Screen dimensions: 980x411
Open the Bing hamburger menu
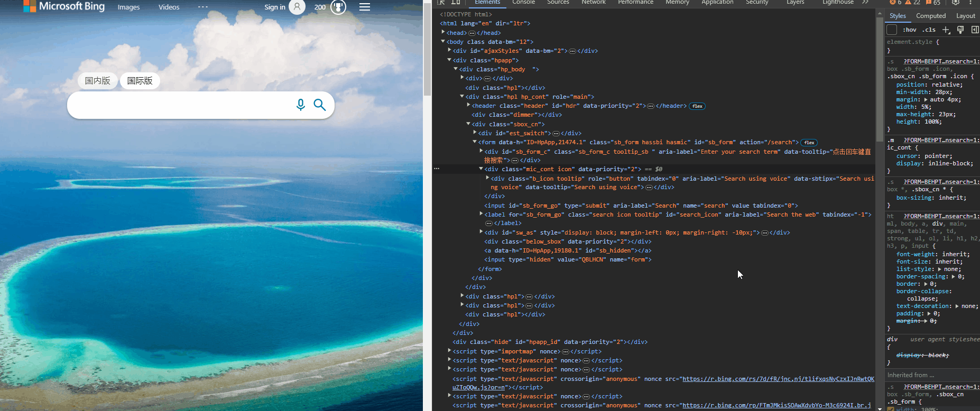365,7
